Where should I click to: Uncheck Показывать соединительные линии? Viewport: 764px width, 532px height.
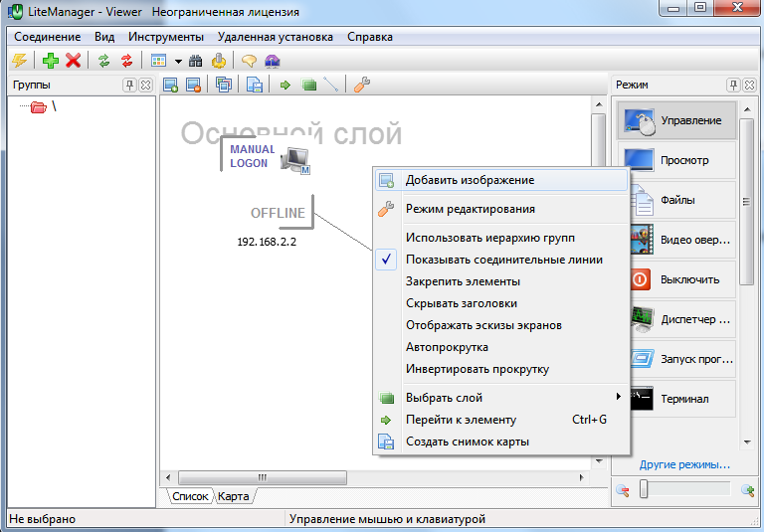point(501,260)
